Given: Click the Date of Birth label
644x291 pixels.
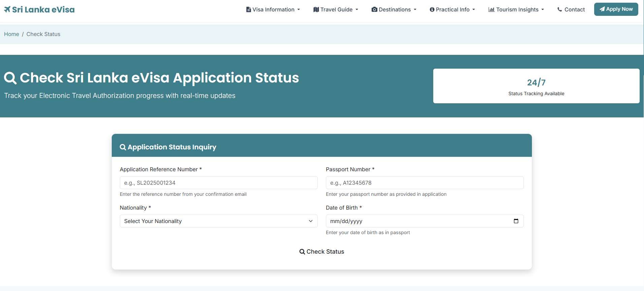Looking at the screenshot, I should [x=344, y=208].
